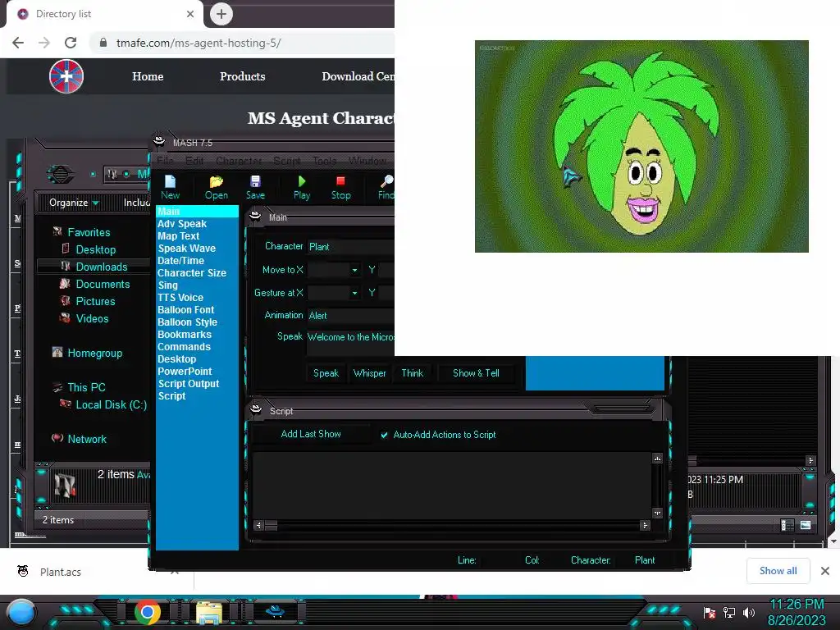
Task: Click the Plant.acs download file icon
Action: pyautogui.click(x=23, y=571)
